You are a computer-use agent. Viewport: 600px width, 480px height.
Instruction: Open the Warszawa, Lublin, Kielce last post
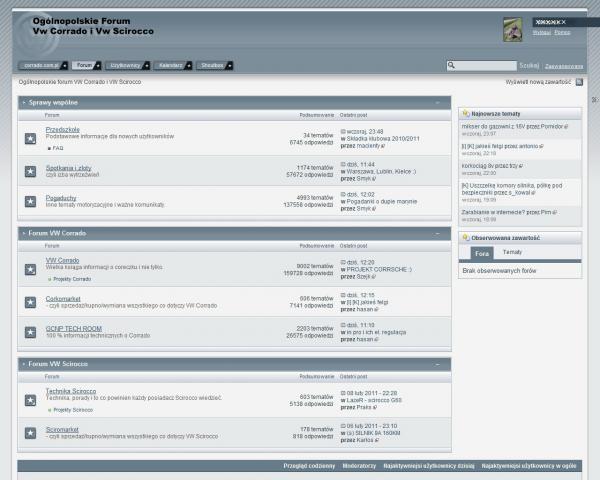381,171
